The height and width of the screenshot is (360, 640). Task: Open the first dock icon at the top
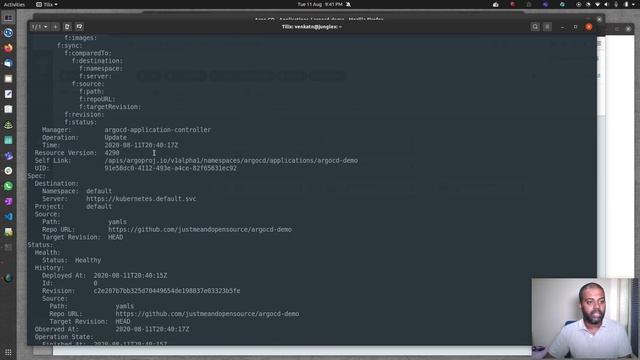click(x=8, y=18)
